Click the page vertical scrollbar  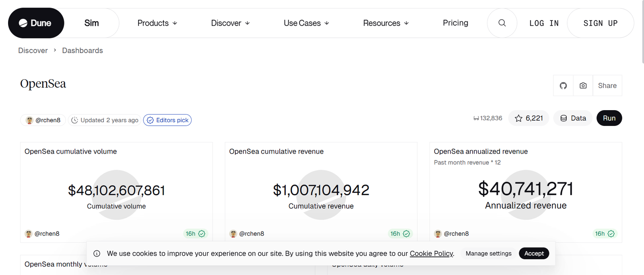(642, 32)
